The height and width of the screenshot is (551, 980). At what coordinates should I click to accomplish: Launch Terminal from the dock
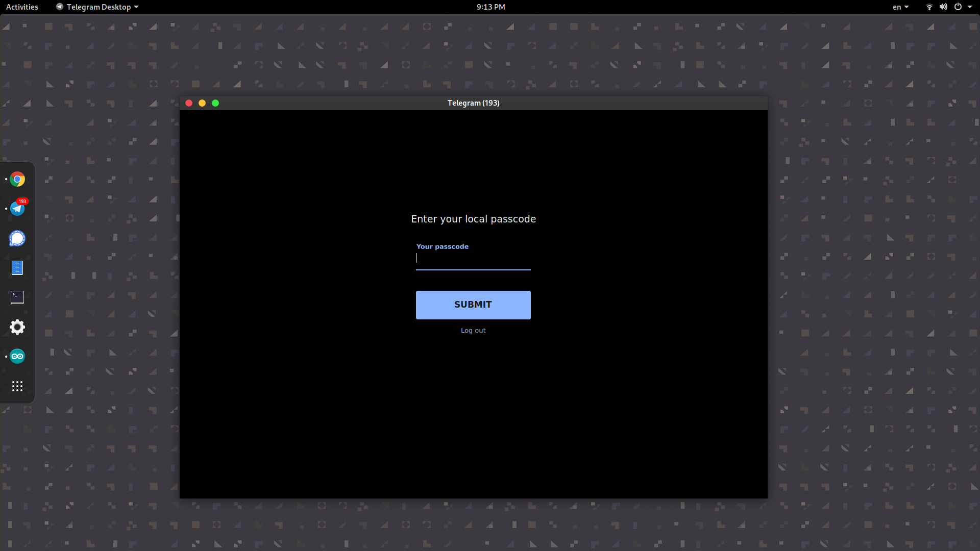point(17,297)
